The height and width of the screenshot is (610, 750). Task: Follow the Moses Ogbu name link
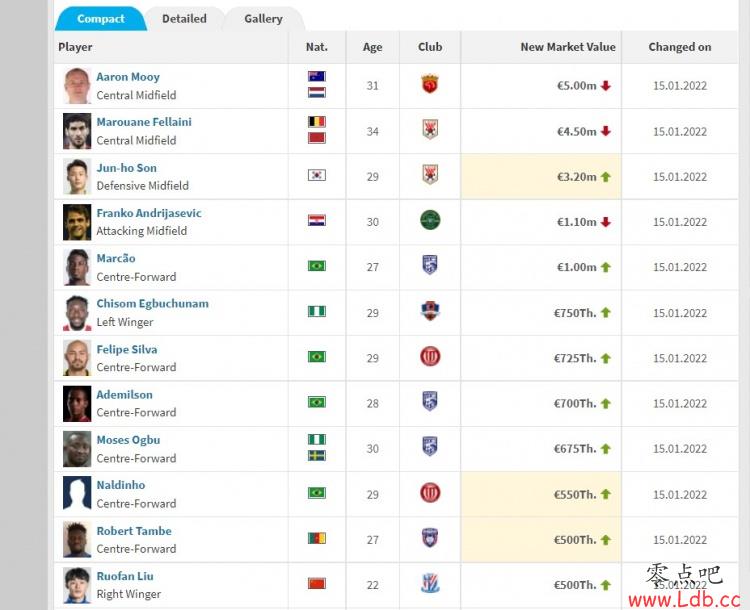coord(128,440)
